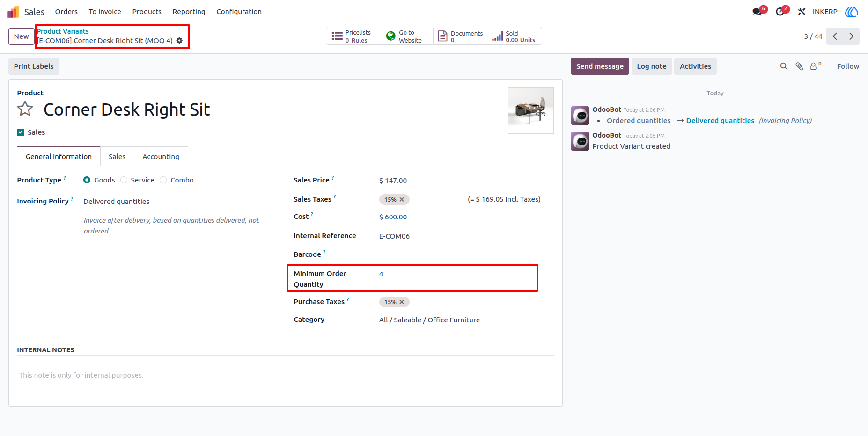The width and height of the screenshot is (868, 436).
Task: Open the Orders menu
Action: (x=66, y=12)
